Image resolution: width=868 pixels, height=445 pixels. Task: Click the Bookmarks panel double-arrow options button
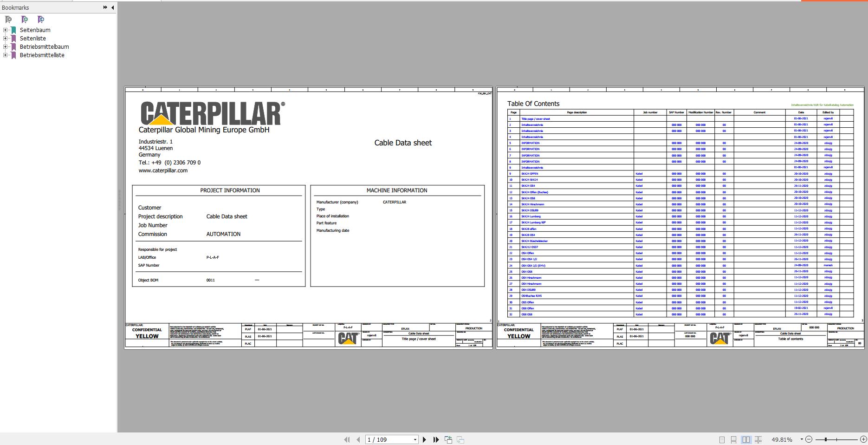tap(105, 7)
